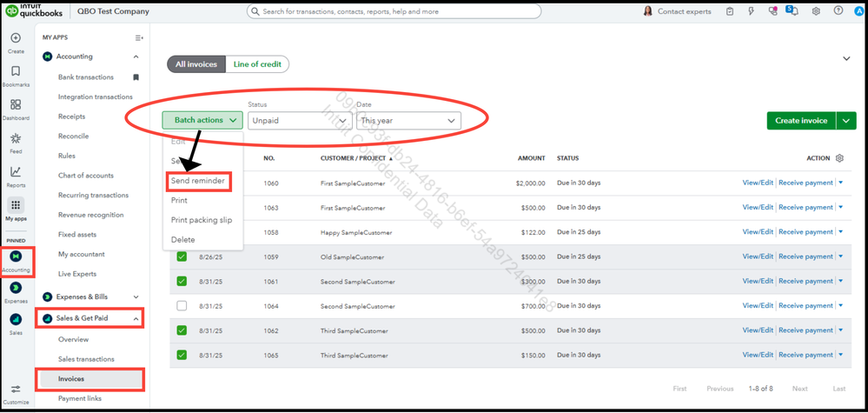Viewport: 868px width, 413px height.
Task: Collapse the Accounting section
Action: click(x=136, y=57)
